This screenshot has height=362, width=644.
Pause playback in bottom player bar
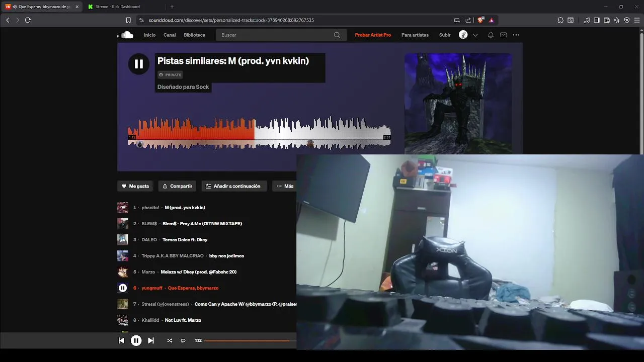[x=136, y=340]
